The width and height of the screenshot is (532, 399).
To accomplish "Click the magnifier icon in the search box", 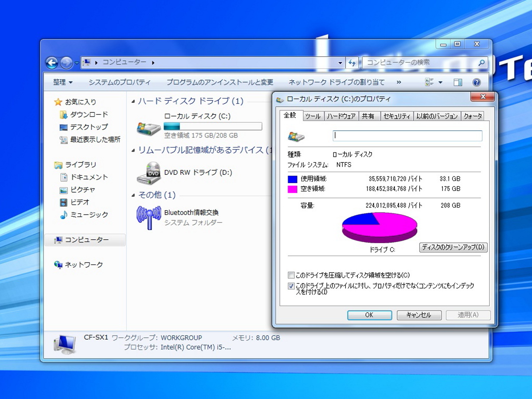I will pyautogui.click(x=481, y=63).
